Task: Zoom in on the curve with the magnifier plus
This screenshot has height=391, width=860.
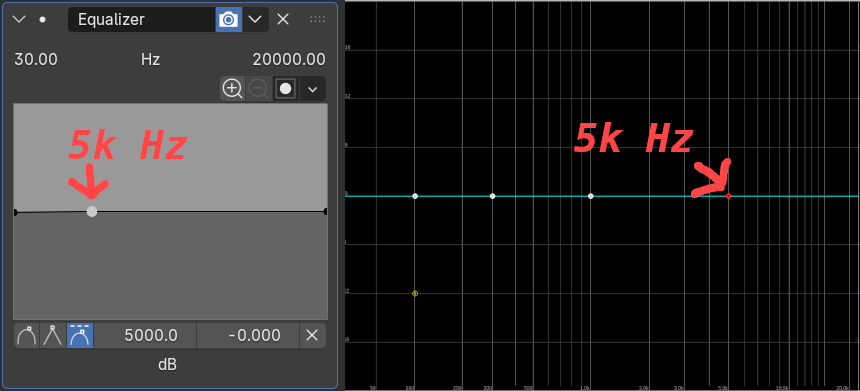Action: click(233, 89)
